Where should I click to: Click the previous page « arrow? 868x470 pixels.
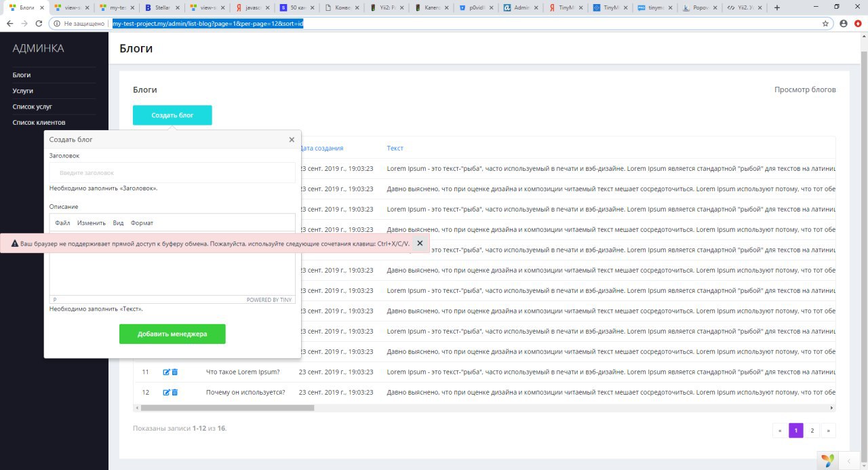pos(781,431)
